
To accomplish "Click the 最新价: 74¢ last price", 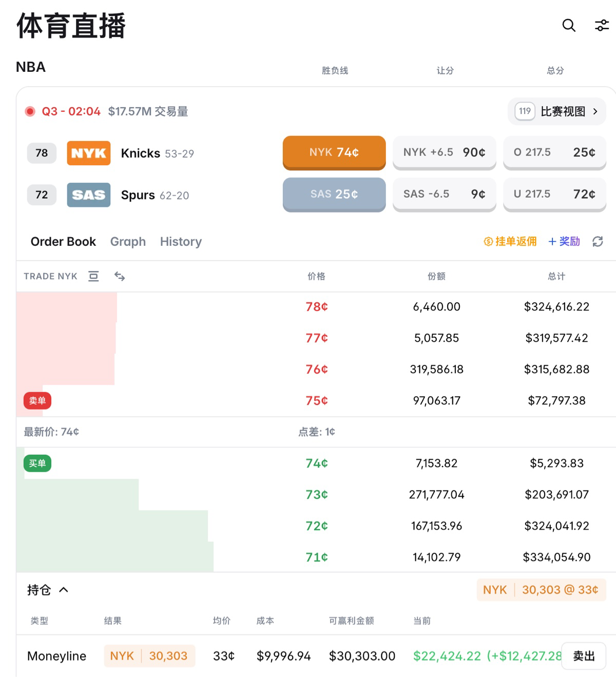I will (51, 432).
